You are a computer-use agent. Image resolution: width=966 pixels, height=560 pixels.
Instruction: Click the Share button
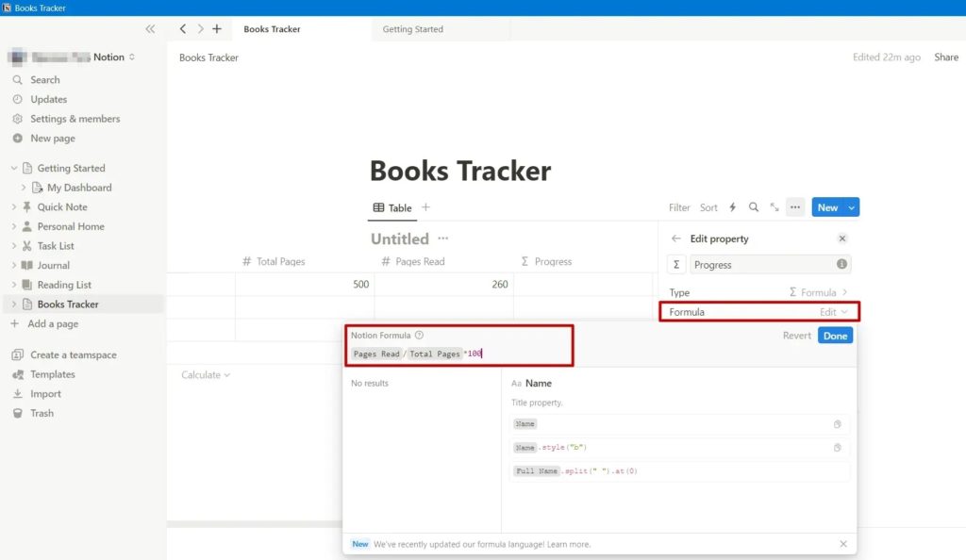(x=945, y=58)
